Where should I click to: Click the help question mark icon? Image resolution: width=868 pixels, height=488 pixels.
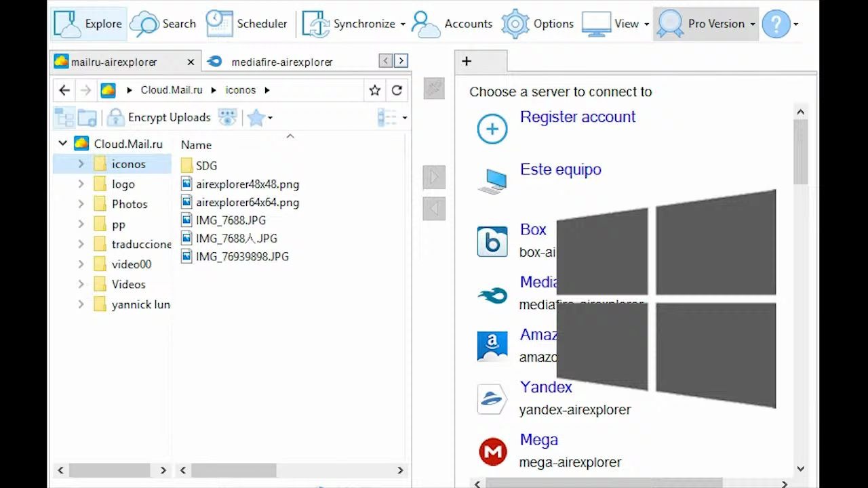[776, 24]
